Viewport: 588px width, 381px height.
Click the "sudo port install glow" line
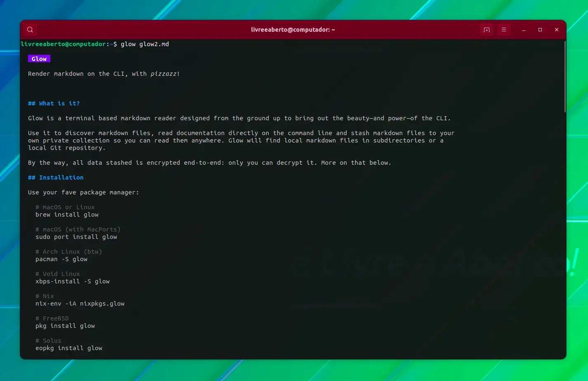[x=76, y=237]
